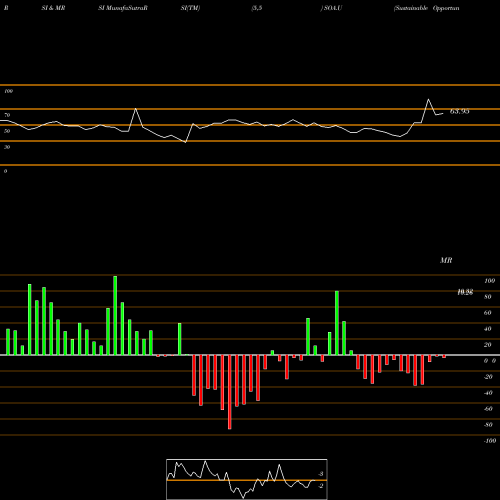The width and height of the screenshot is (500, 500).
Task: Click the MR axis label 80
Action: pos(488,297)
